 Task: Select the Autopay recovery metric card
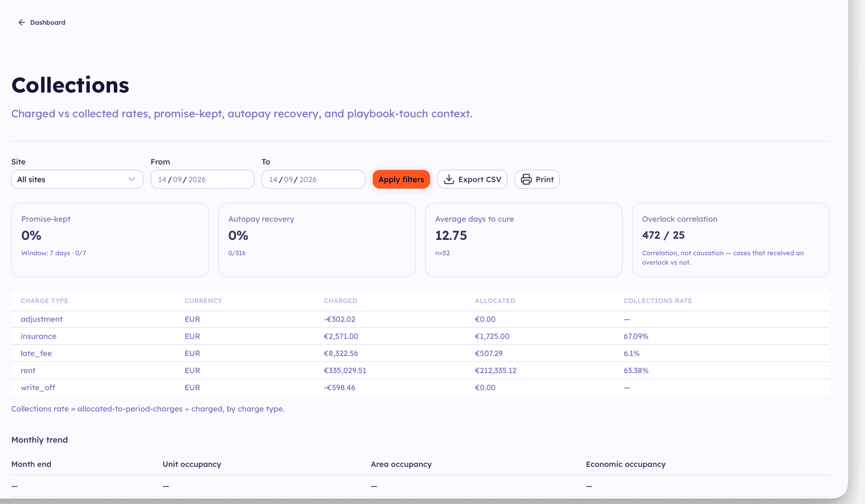(317, 240)
